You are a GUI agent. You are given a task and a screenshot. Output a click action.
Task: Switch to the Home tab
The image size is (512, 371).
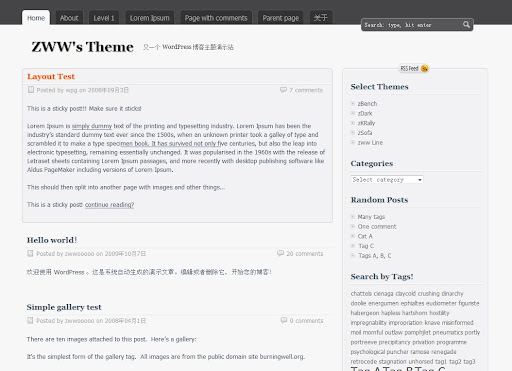36,18
